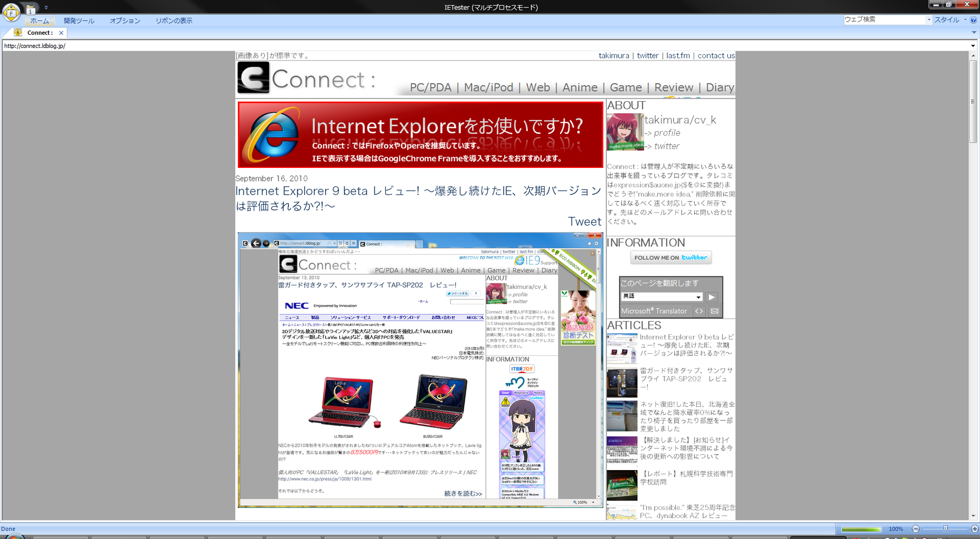Viewport: 980px width, 539px height.
Task: Click the green page load progress bar
Action: point(861,529)
